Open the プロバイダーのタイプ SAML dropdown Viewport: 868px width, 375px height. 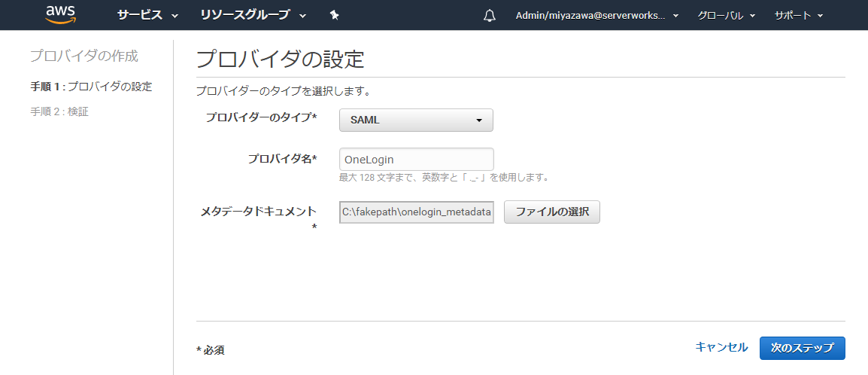(x=416, y=120)
